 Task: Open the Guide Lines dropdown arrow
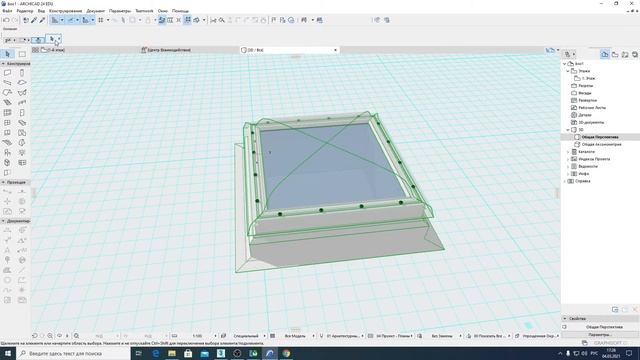pos(62,20)
